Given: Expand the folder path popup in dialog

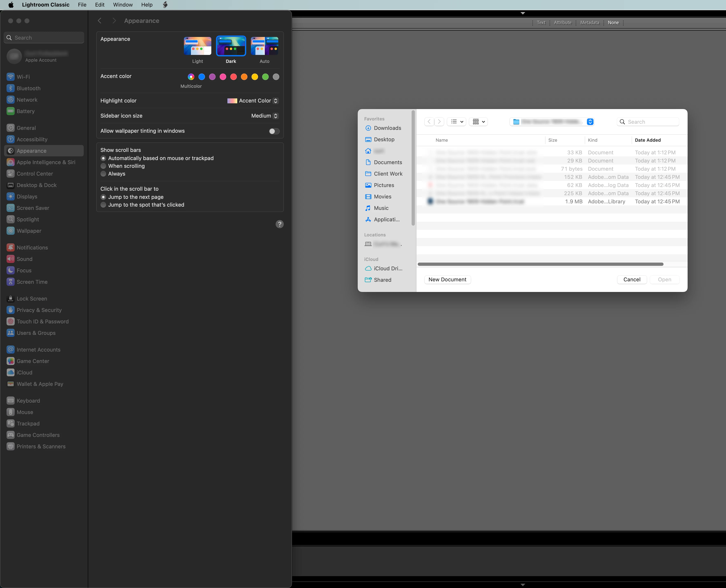Looking at the screenshot, I should pyautogui.click(x=590, y=122).
